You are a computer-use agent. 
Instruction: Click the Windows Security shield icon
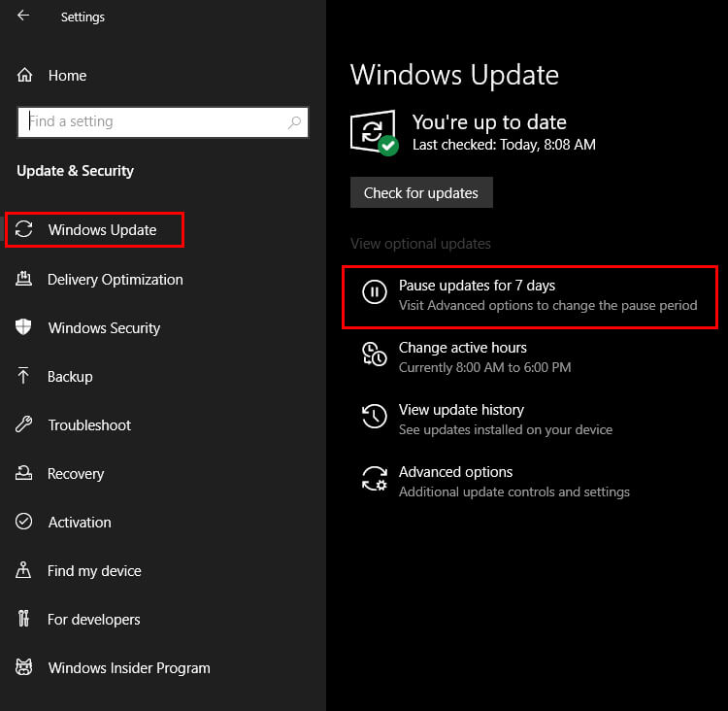23,327
